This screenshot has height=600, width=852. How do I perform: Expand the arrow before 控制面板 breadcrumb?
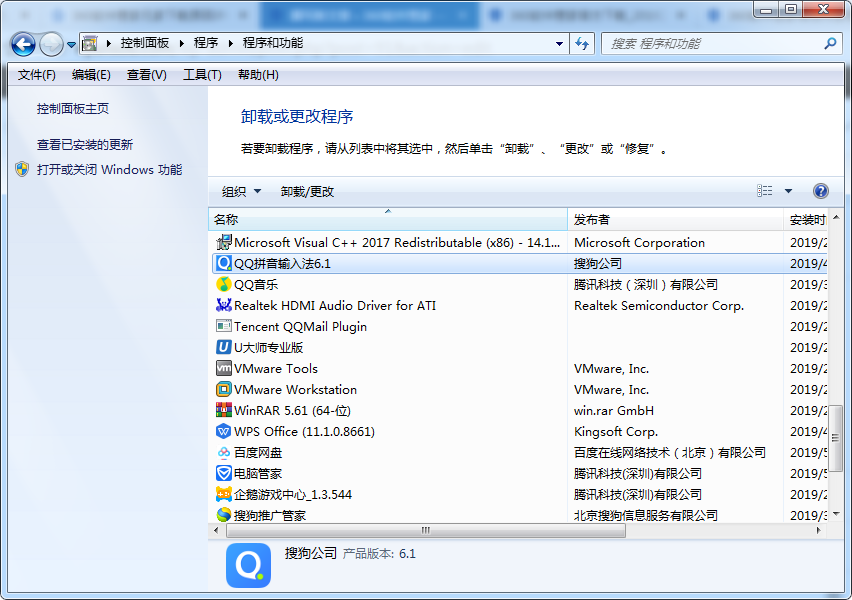[x=108, y=43]
